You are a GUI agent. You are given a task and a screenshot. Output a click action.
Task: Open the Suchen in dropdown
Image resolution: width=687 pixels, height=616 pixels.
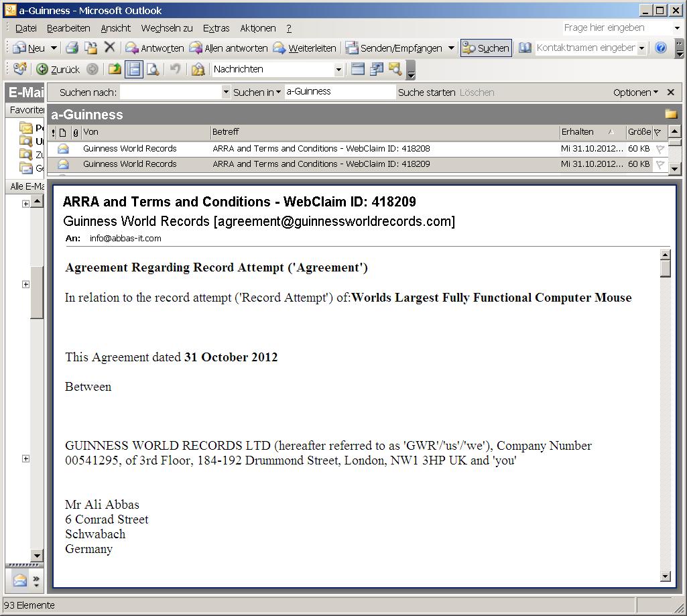pos(257,93)
